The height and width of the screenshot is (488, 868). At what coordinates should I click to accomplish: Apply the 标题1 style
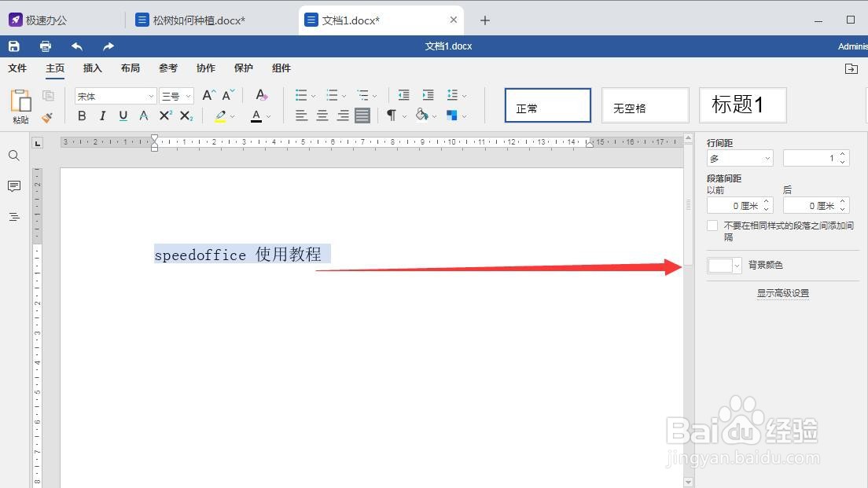pos(741,105)
